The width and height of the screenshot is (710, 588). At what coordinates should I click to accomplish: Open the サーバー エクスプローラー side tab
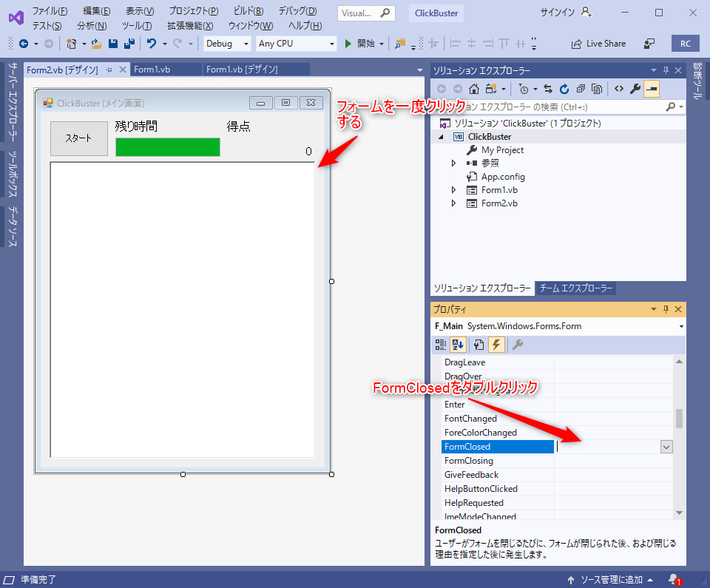click(x=13, y=101)
